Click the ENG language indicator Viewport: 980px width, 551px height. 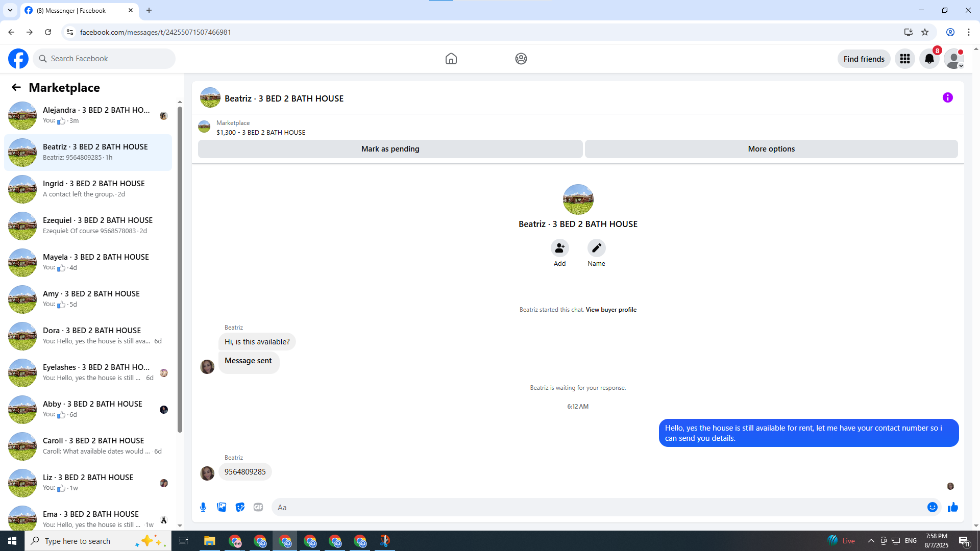click(911, 541)
